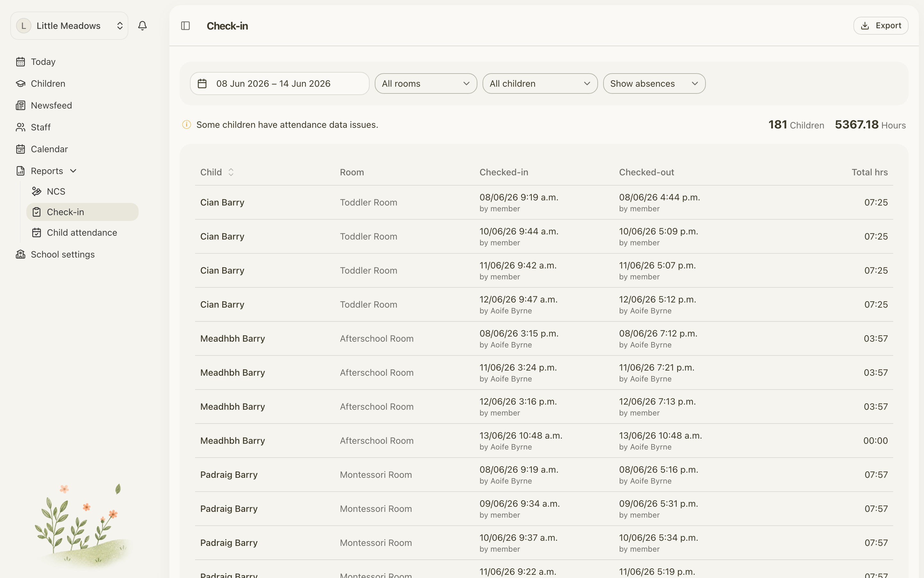Click the Child column header
924x578 pixels.
click(211, 172)
